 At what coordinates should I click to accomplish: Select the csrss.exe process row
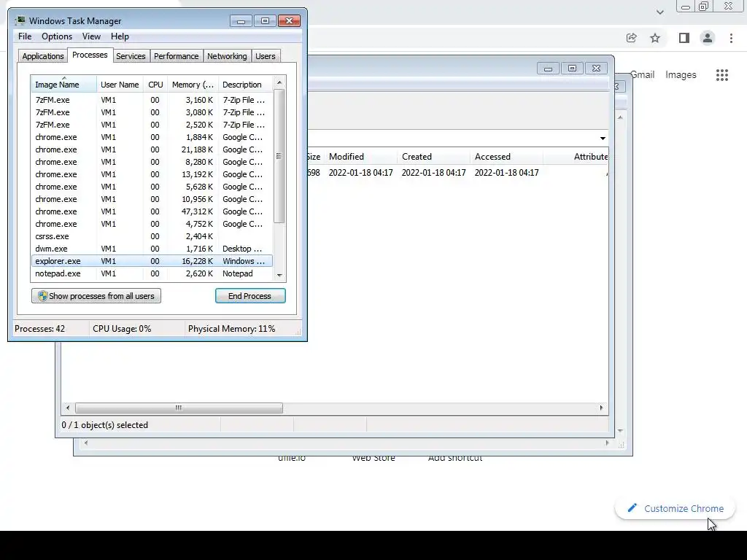(x=152, y=236)
